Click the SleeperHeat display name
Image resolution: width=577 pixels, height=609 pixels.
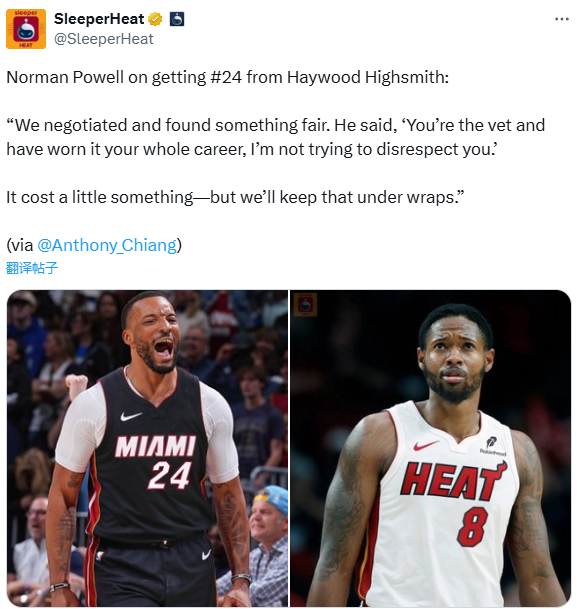[x=99, y=19]
